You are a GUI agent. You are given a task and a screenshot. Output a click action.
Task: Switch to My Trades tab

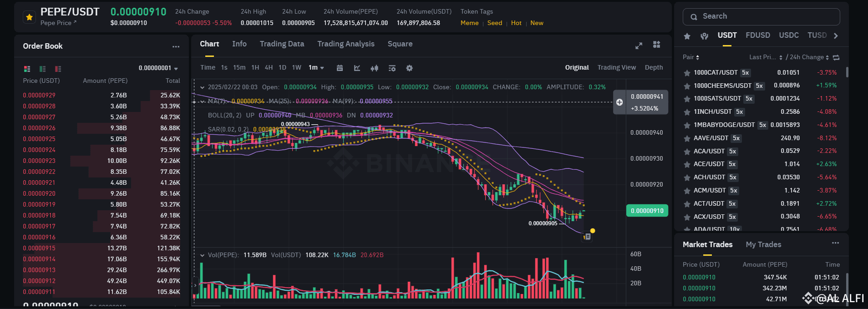[763, 244]
